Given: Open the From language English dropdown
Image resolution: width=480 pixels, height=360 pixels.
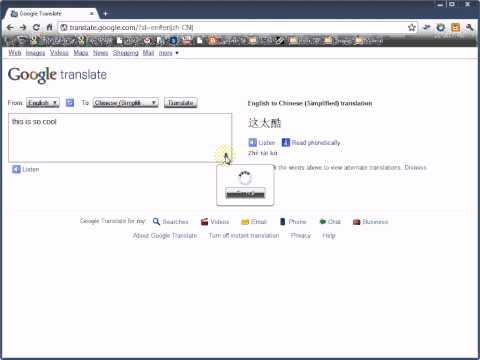Looking at the screenshot, I should point(43,103).
